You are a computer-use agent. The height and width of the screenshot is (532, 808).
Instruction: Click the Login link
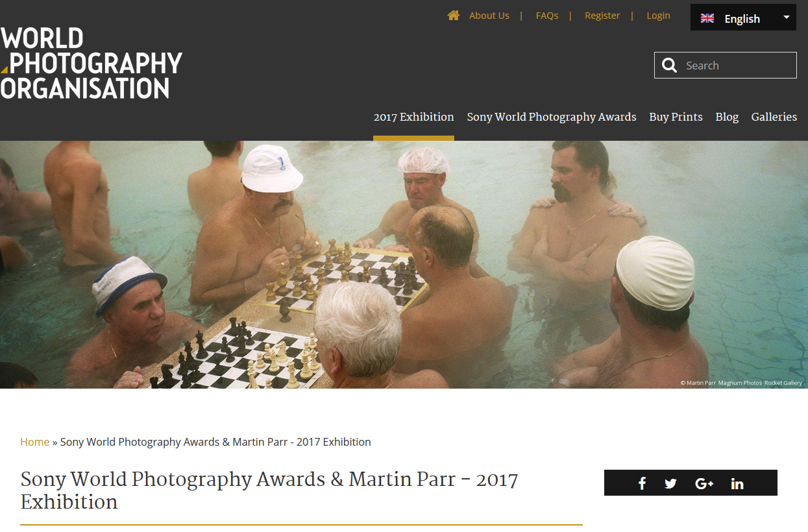click(658, 16)
